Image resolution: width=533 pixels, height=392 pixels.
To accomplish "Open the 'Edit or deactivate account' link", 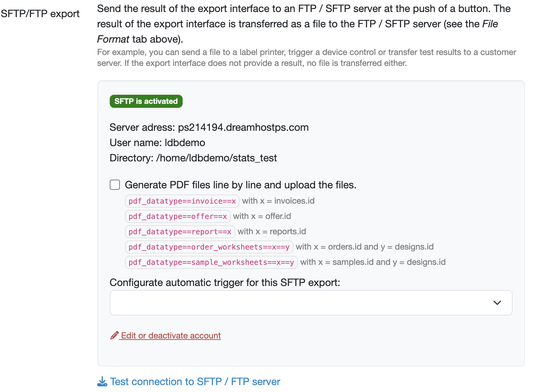I will [171, 336].
